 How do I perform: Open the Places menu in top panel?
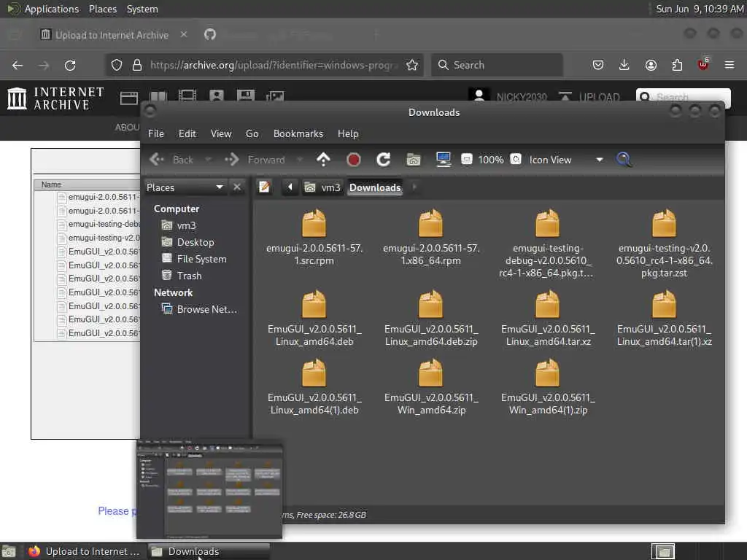tap(103, 9)
